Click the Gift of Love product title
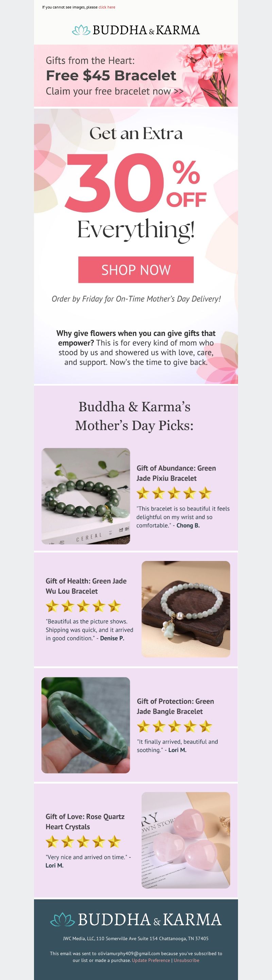 (x=85, y=821)
